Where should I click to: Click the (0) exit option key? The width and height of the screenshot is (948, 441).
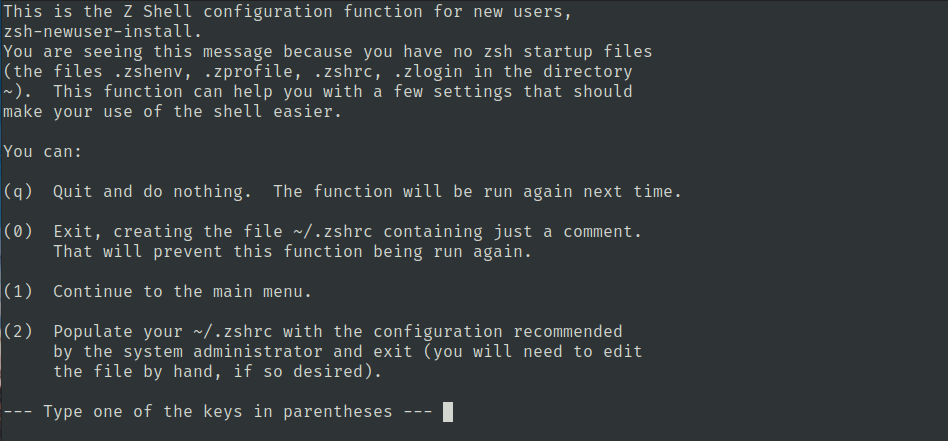[x=18, y=232]
